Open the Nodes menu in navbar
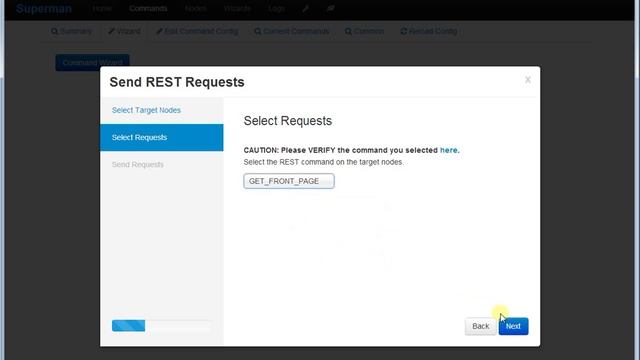The width and height of the screenshot is (640, 360). [x=196, y=9]
